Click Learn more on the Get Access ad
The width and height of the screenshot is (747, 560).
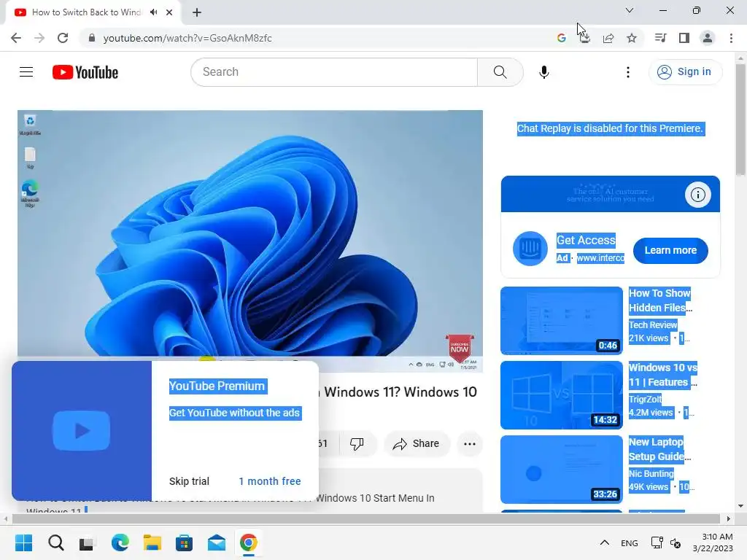[x=670, y=251]
